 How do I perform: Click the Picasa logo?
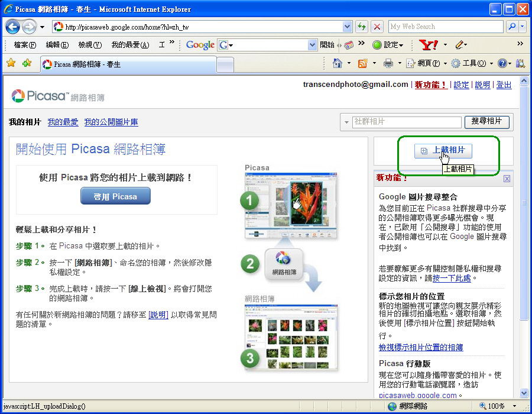click(x=58, y=96)
